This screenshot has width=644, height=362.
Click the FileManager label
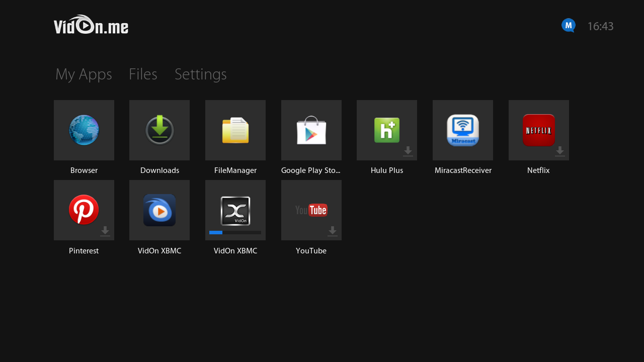pos(235,170)
